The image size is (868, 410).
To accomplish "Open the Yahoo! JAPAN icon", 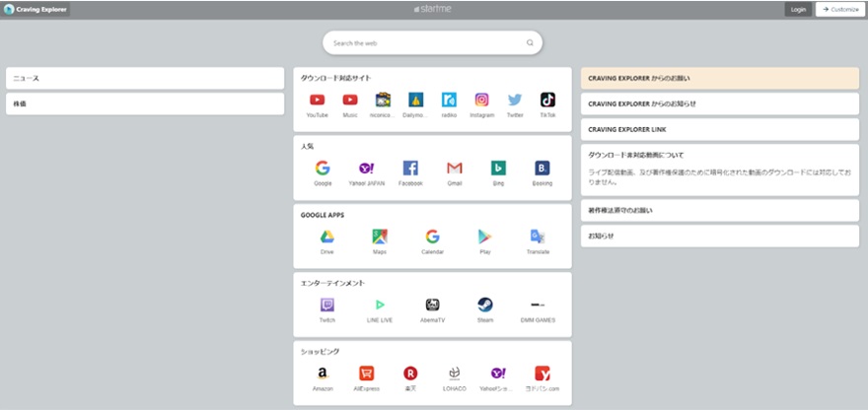I will [367, 169].
